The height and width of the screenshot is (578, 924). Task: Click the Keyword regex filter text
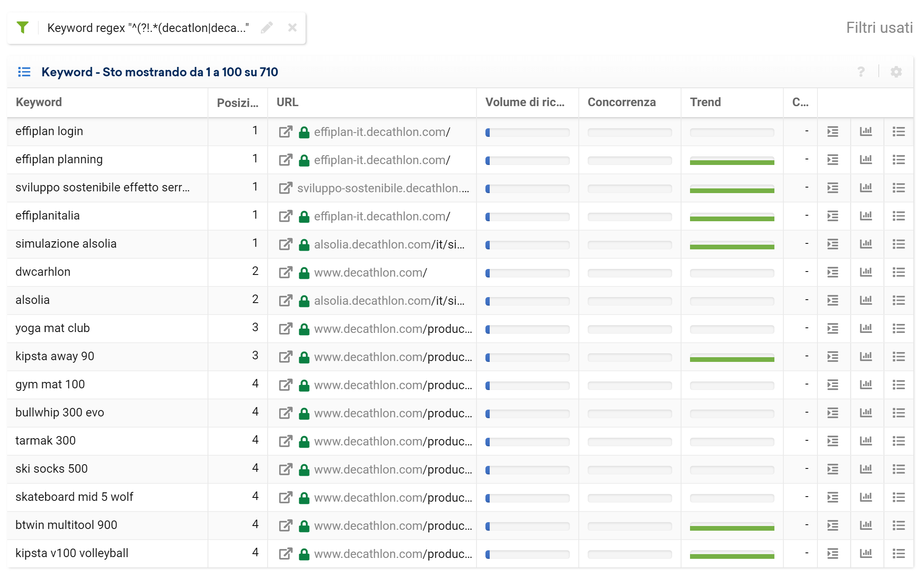pyautogui.click(x=148, y=28)
